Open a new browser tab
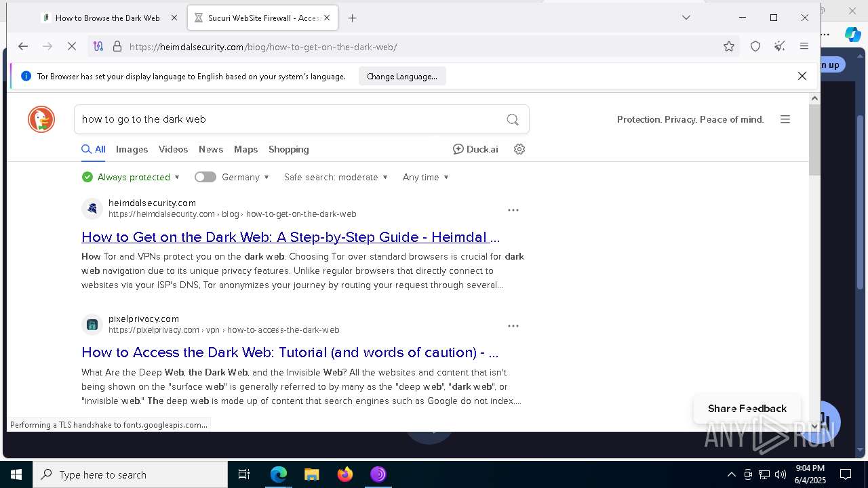 pyautogui.click(x=352, y=18)
